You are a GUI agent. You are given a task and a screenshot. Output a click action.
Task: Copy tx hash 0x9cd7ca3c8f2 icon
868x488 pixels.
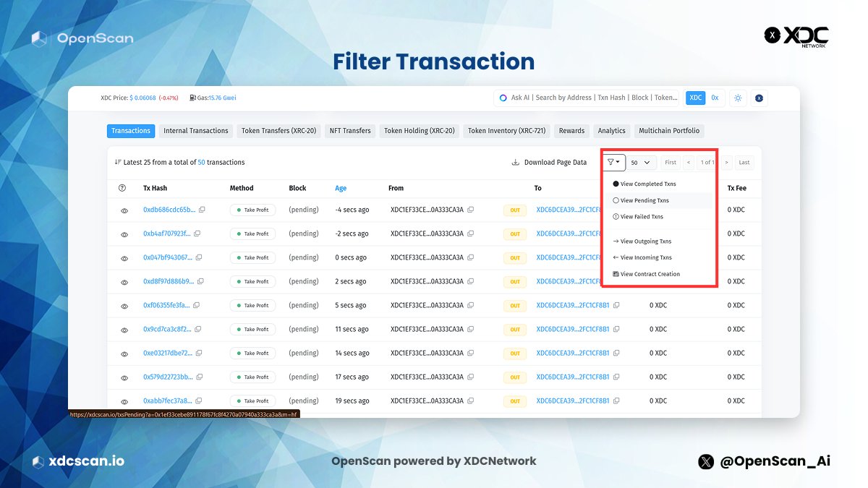click(x=199, y=329)
